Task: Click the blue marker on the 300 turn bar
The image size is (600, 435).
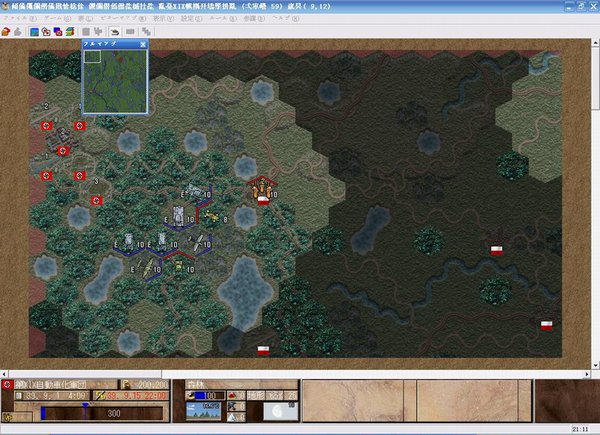Action: pos(85,406)
